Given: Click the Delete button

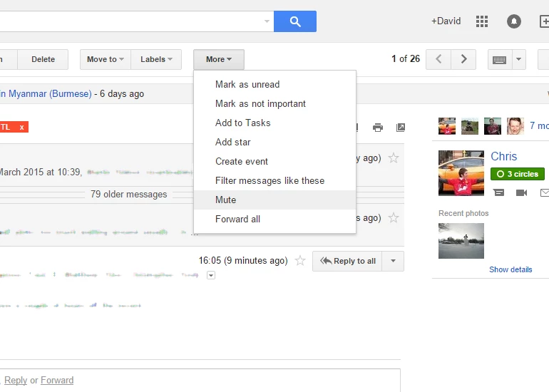Looking at the screenshot, I should click(x=43, y=59).
